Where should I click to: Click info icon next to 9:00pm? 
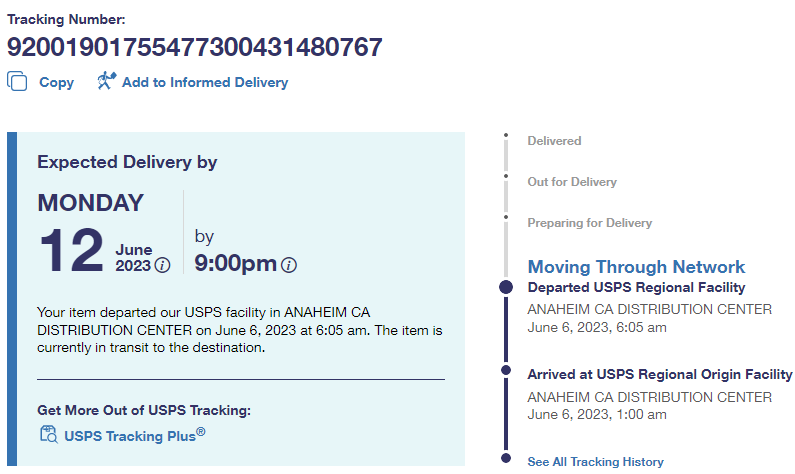click(289, 265)
